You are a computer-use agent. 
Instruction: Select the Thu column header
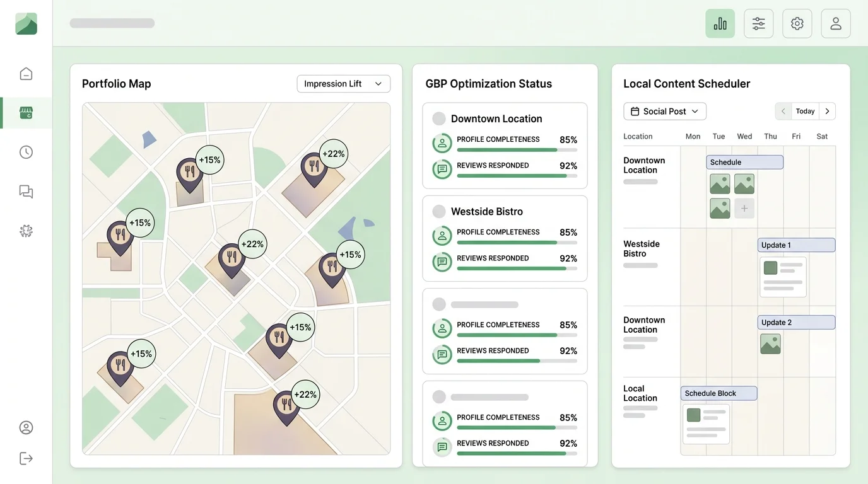click(x=770, y=136)
